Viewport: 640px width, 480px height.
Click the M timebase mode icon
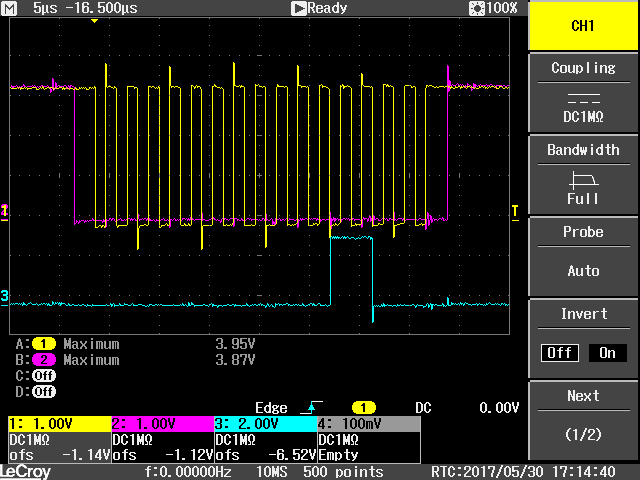point(9,8)
